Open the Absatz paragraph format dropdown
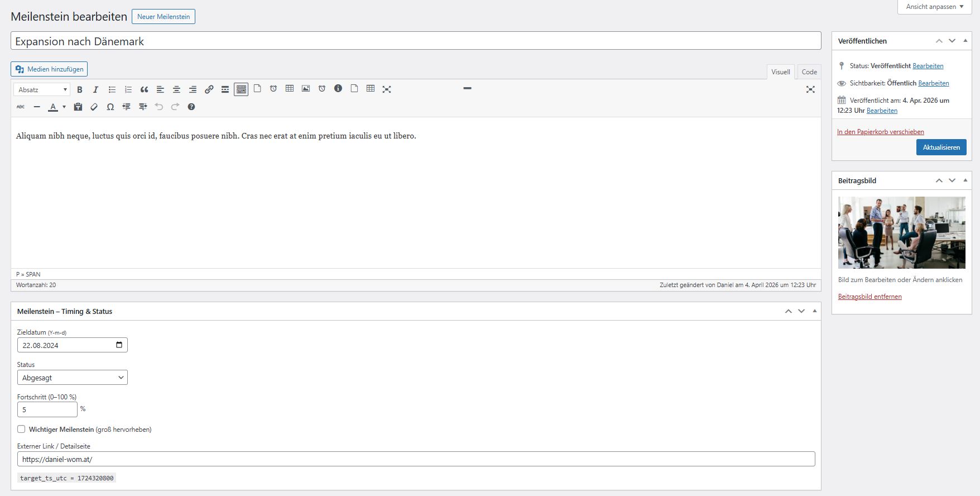Screen dimensions: 980x496 [42, 89]
